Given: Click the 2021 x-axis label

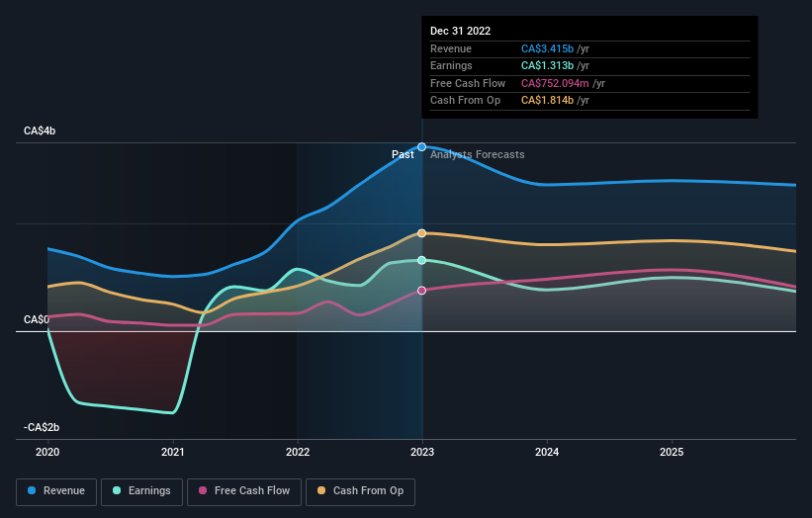Looking at the screenshot, I should [172, 452].
